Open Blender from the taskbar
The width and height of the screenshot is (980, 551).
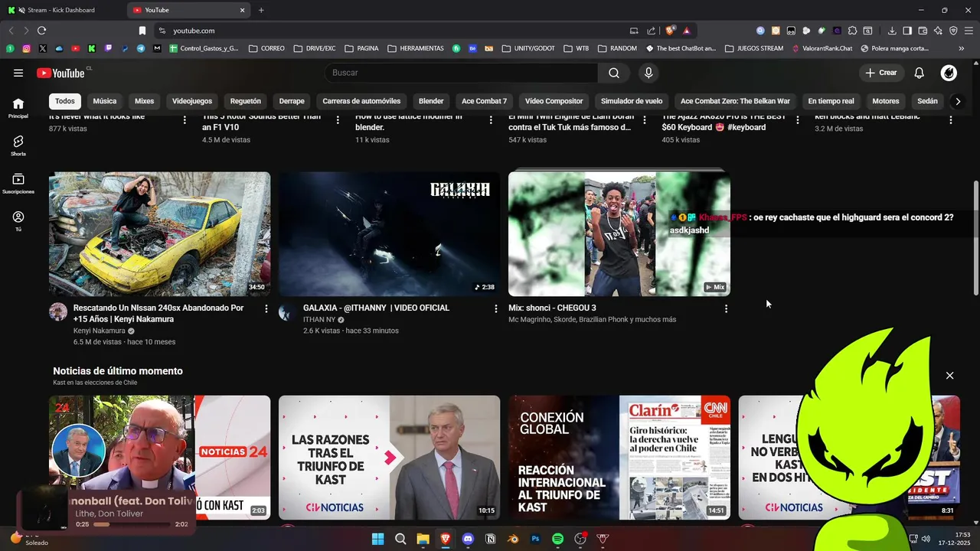tap(513, 539)
